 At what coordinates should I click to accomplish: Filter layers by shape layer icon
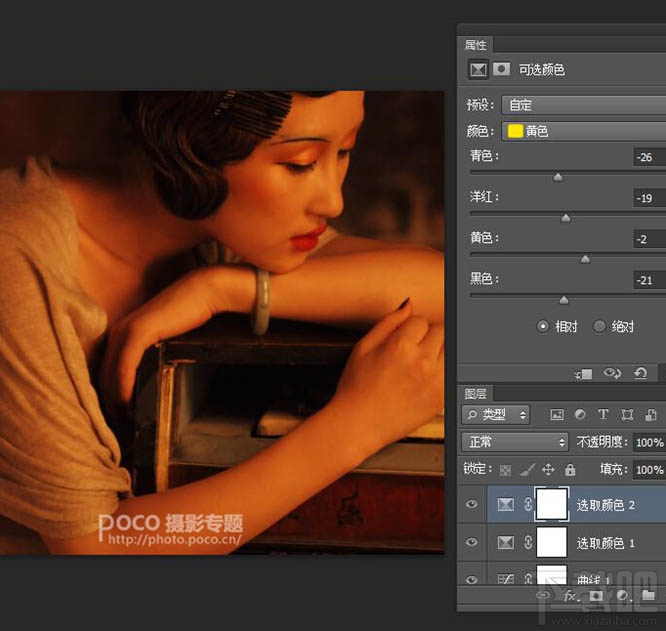coord(627,414)
